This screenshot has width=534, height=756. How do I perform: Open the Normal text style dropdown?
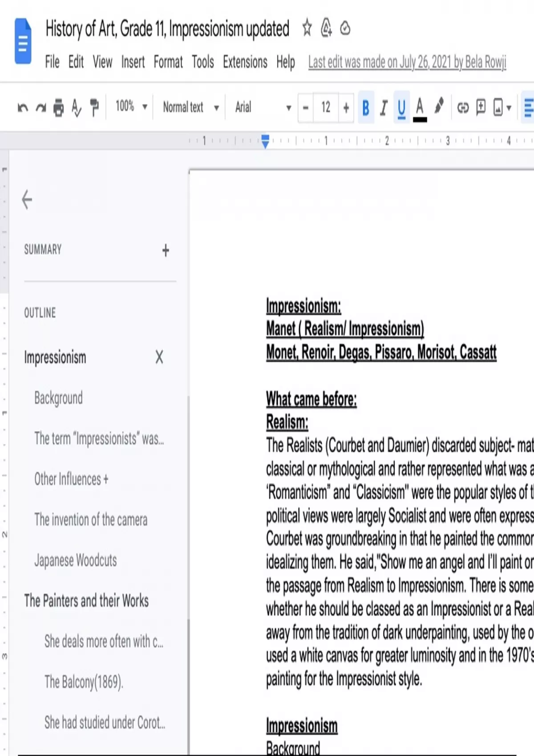pos(190,107)
